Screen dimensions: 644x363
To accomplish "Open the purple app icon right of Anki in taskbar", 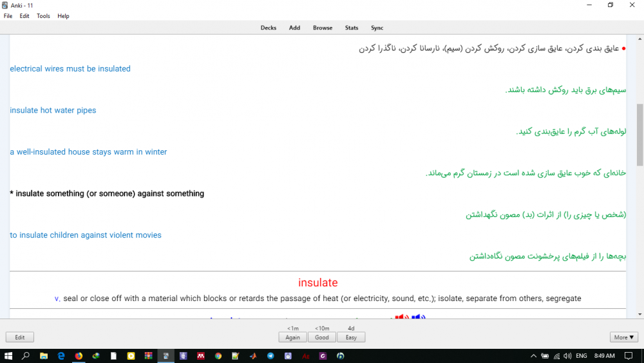I will (183, 356).
